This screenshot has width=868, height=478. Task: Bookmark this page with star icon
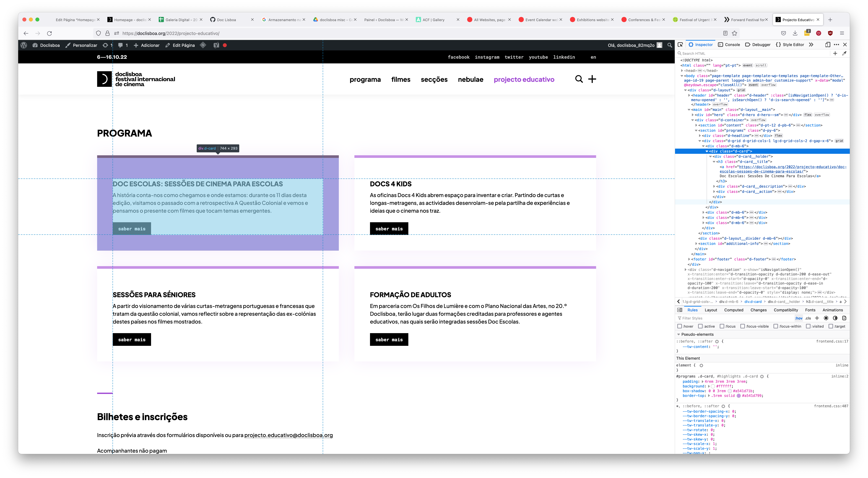pos(734,33)
